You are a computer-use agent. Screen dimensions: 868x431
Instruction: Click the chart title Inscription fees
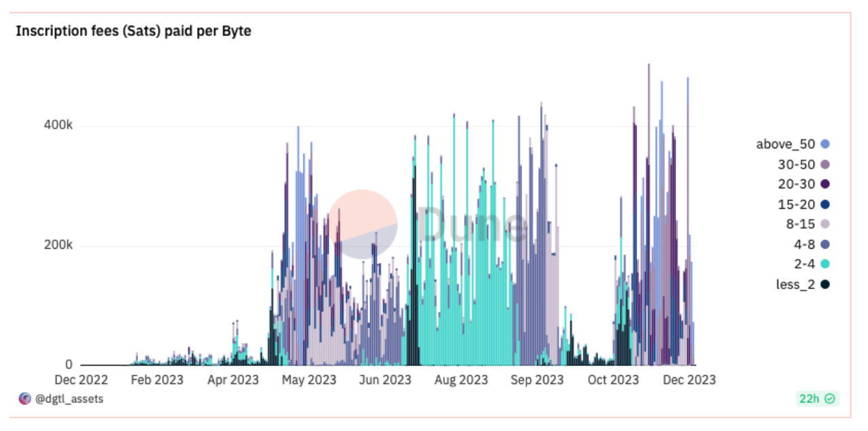pos(133,31)
